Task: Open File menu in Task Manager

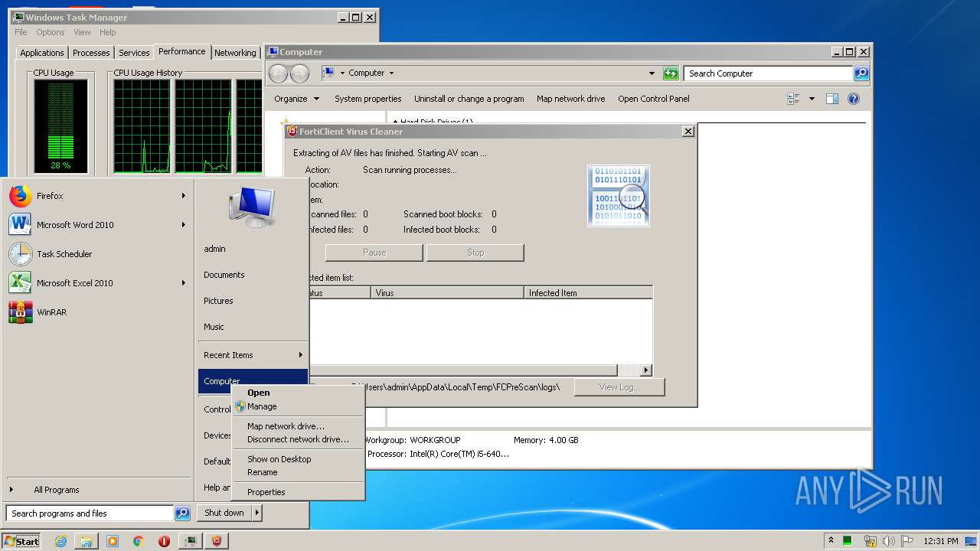Action: 21,32
